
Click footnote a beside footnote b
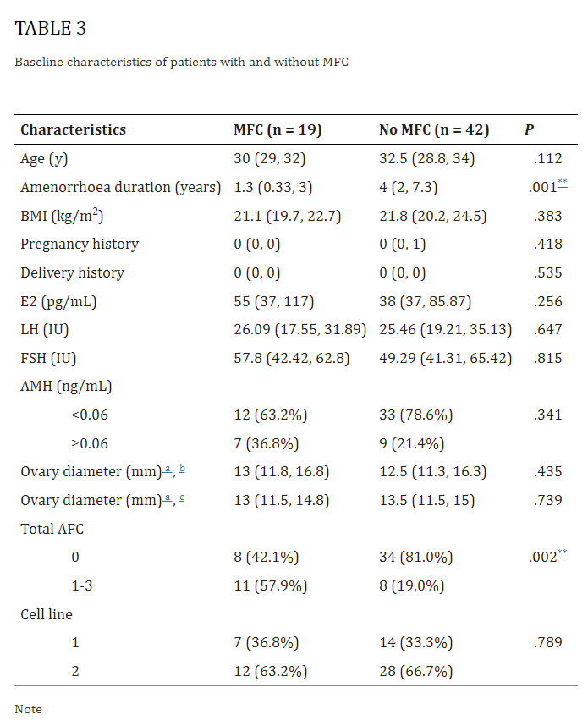tap(168, 468)
